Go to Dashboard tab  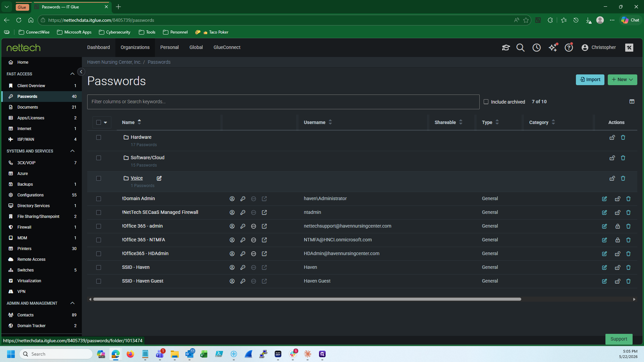(x=99, y=47)
